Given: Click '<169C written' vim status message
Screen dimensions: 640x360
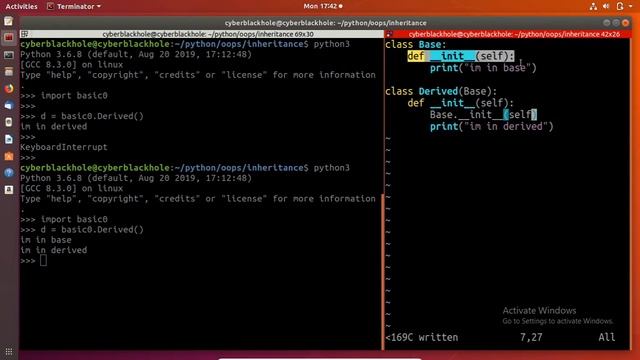Looking at the screenshot, I should click(x=422, y=338).
